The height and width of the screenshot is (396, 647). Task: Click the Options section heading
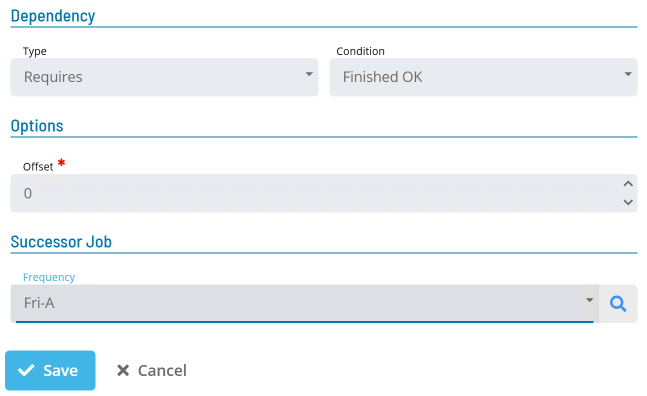tap(37, 126)
